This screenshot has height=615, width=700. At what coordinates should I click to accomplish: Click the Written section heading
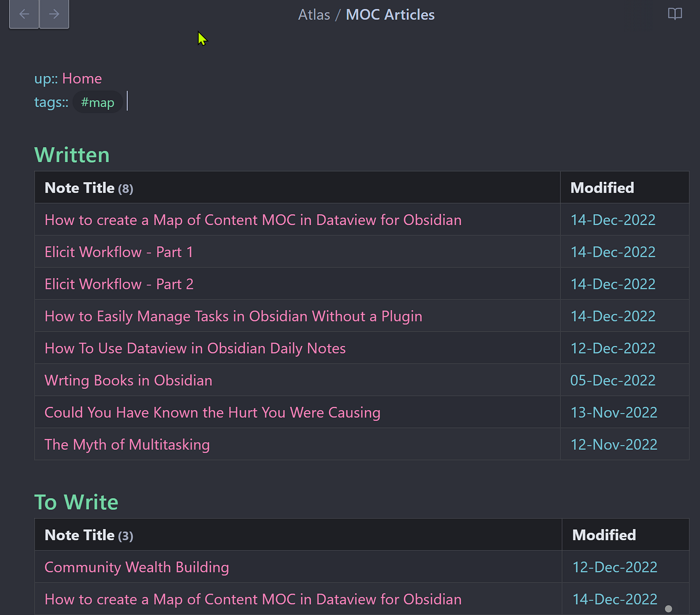coord(72,155)
